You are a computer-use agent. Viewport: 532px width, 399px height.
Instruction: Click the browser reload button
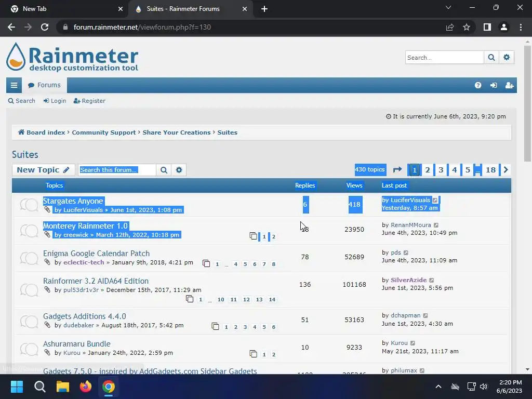click(x=45, y=27)
